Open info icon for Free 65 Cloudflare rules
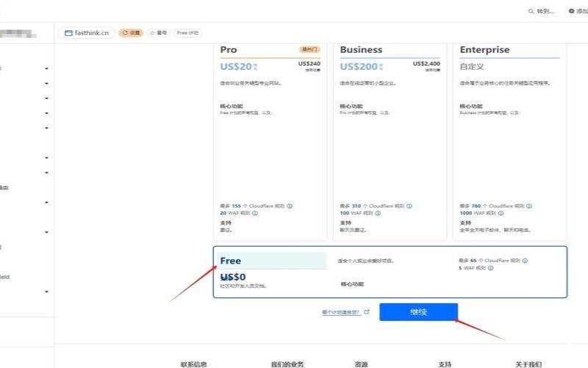Screen dimensions: 588x368 tap(525, 261)
